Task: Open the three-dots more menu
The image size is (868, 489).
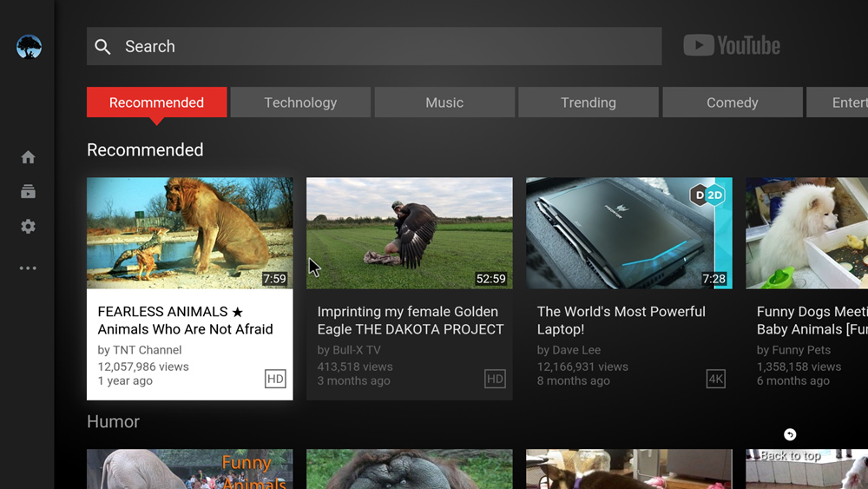Action: (29, 268)
